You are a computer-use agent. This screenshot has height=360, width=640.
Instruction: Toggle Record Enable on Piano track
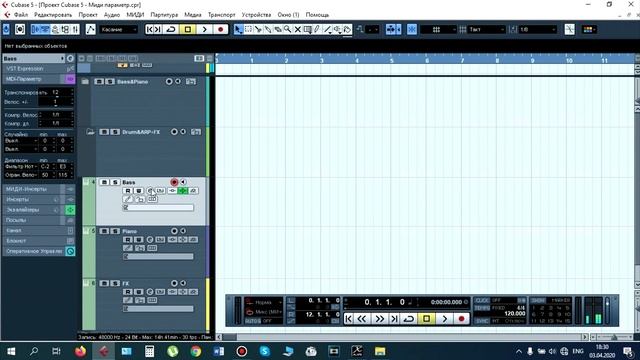(x=174, y=231)
